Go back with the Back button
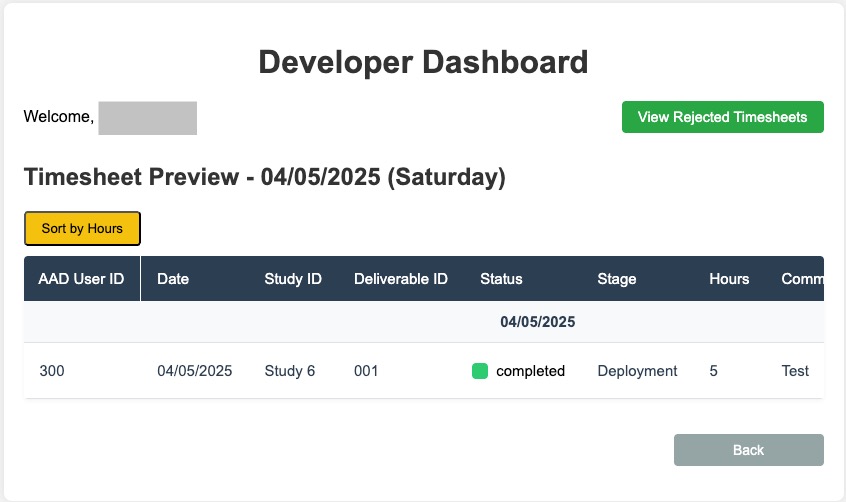This screenshot has height=502, width=846. [x=748, y=450]
